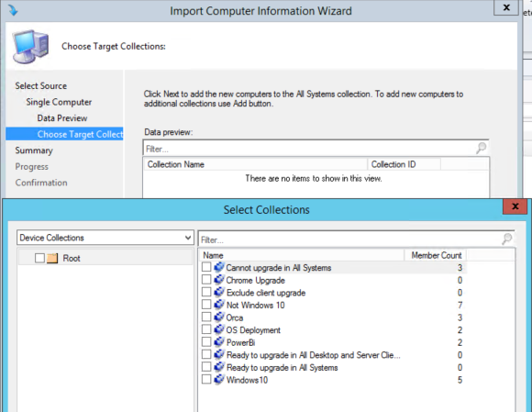Sort by Member Count column header
Image resolution: width=532 pixels, height=412 pixels.
[x=436, y=255]
